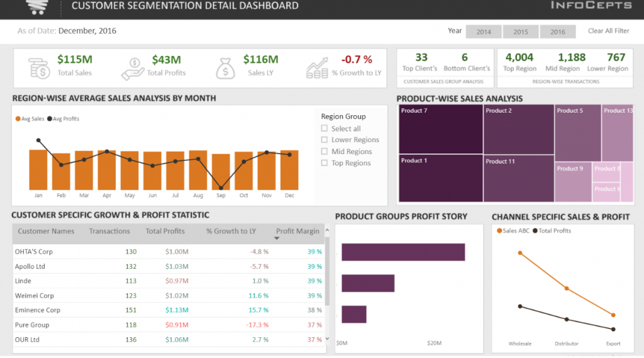Click the 1,188 Mid Region value
The height and width of the screenshot is (358, 644).
pos(571,57)
